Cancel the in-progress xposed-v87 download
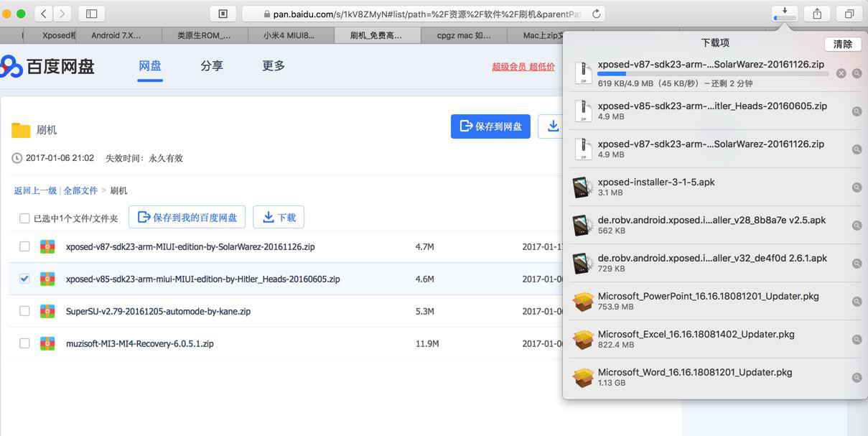The width and height of the screenshot is (868, 436). pos(841,73)
